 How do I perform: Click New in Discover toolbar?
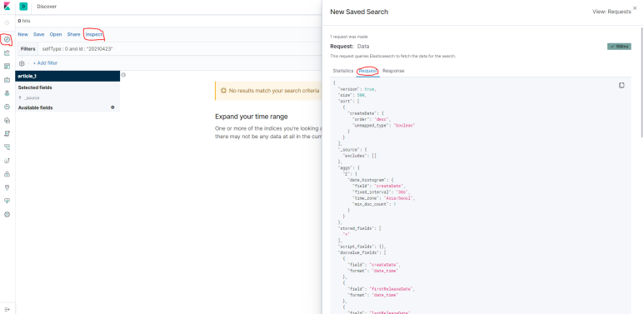click(23, 34)
